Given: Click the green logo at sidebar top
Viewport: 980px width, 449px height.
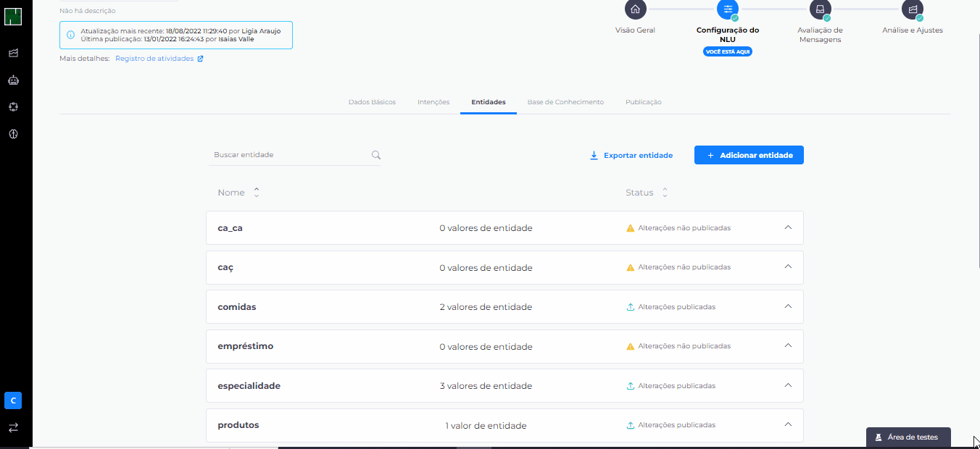Looking at the screenshot, I should pos(13,16).
